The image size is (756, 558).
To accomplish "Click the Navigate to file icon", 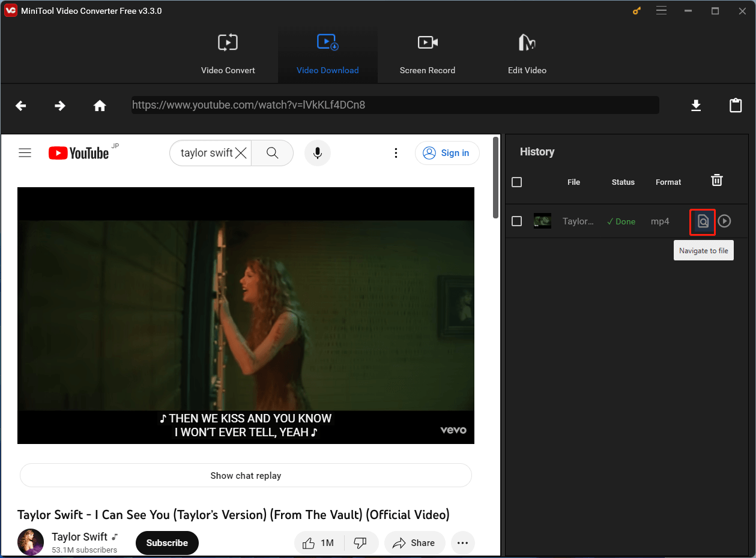I will tap(703, 221).
